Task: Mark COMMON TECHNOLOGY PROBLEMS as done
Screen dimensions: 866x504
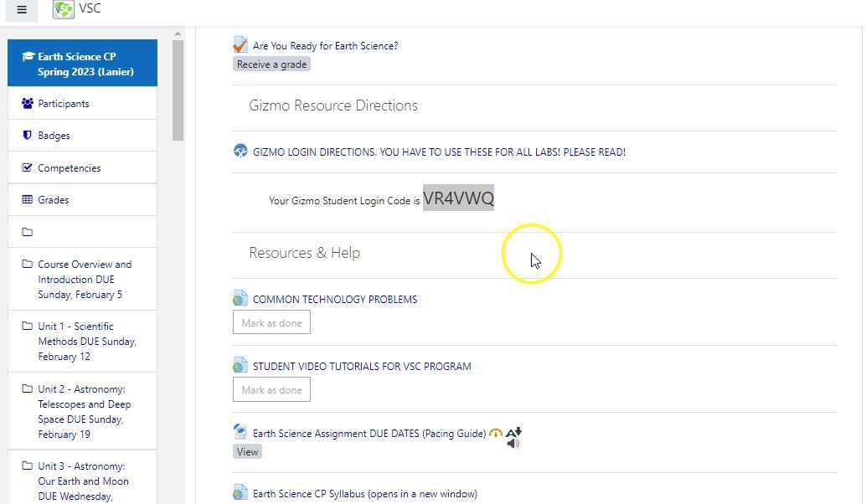Action: (271, 322)
